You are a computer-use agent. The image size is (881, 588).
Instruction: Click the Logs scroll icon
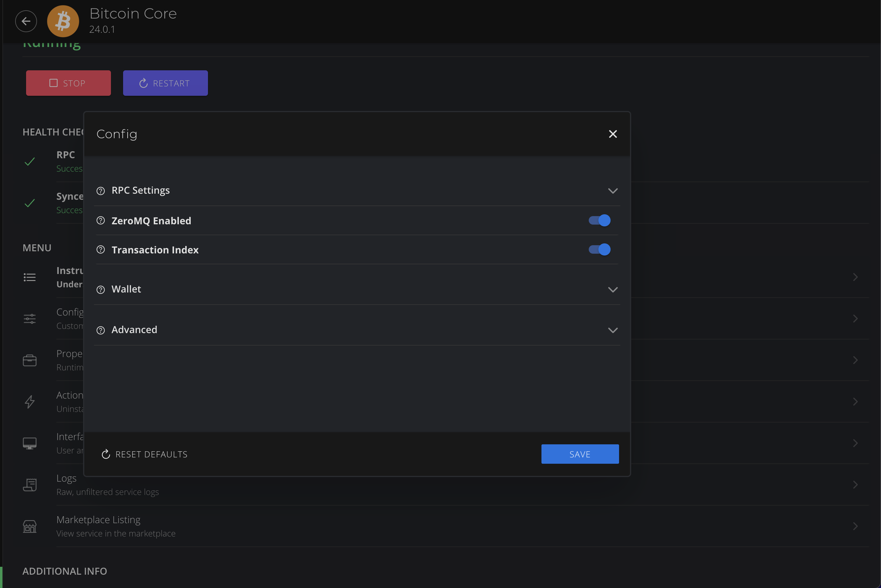point(30,485)
